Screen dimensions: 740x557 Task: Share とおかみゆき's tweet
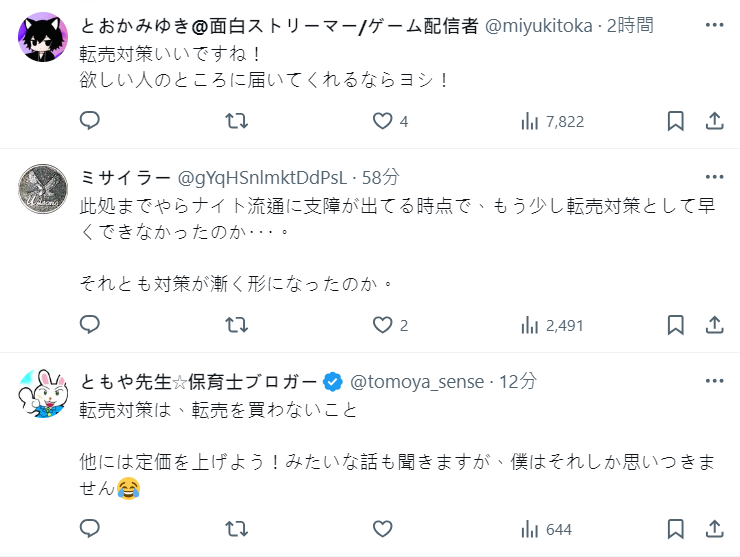714,121
